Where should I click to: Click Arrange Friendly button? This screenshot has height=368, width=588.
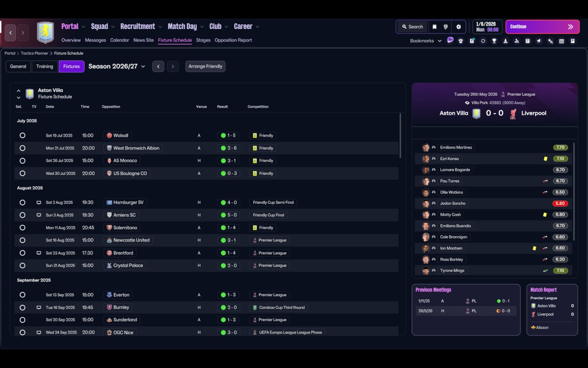[x=205, y=66]
